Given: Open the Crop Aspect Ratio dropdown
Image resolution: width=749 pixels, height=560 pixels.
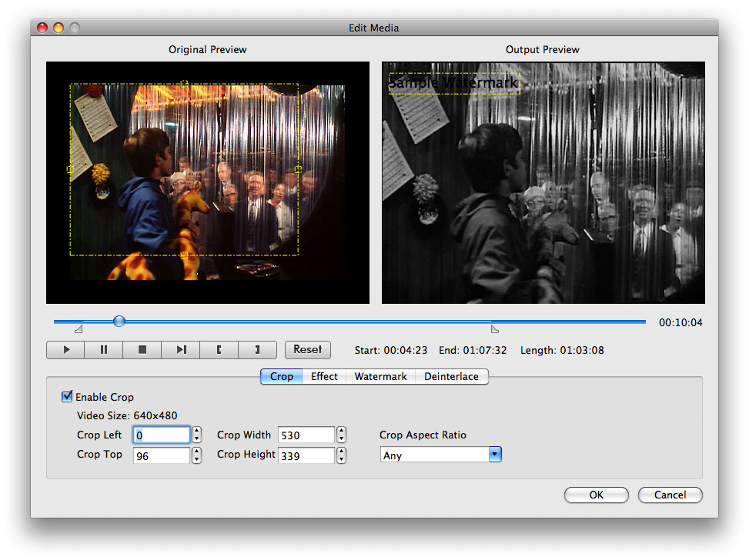Looking at the screenshot, I should click(494, 455).
